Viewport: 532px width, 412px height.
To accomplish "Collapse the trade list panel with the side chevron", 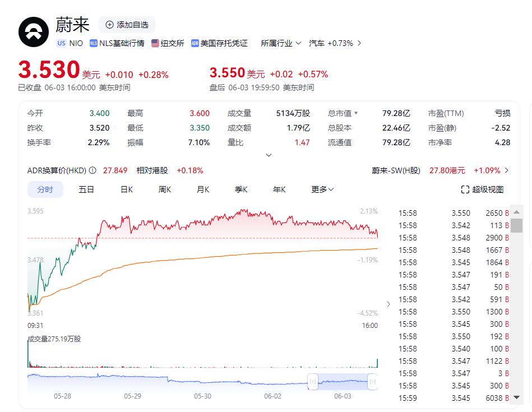I will click(388, 304).
